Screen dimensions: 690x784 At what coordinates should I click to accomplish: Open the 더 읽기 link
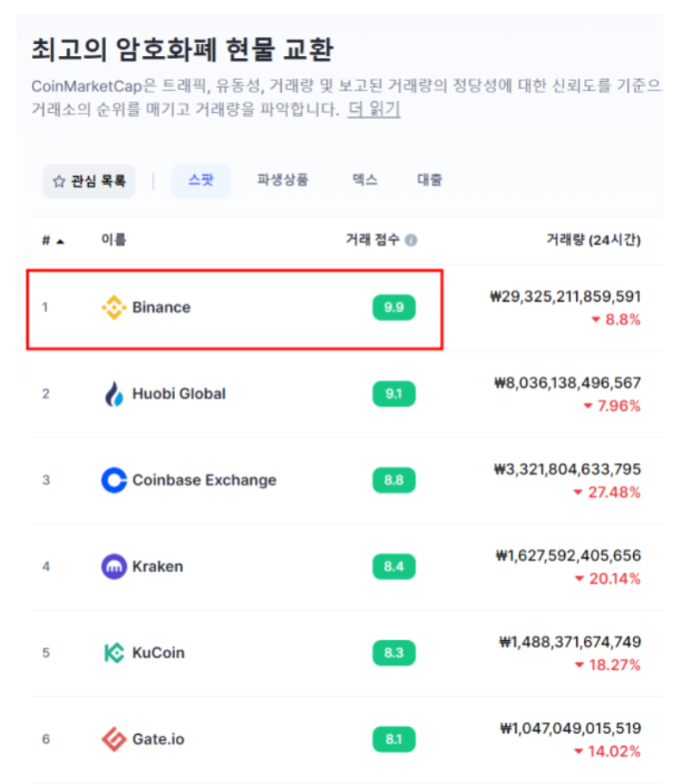click(x=374, y=109)
